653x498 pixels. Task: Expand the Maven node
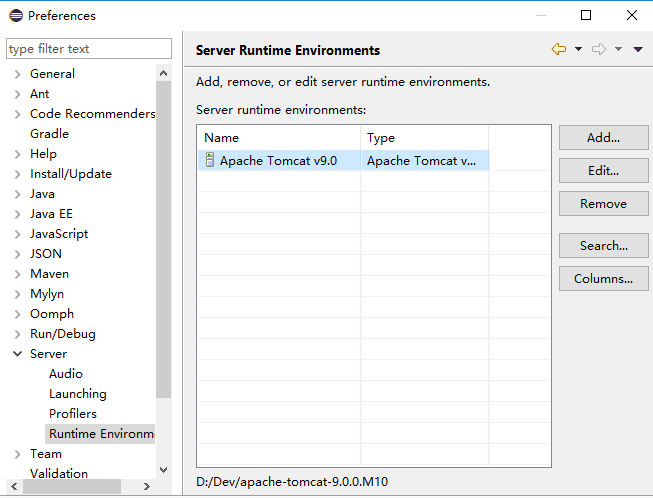[x=17, y=274]
